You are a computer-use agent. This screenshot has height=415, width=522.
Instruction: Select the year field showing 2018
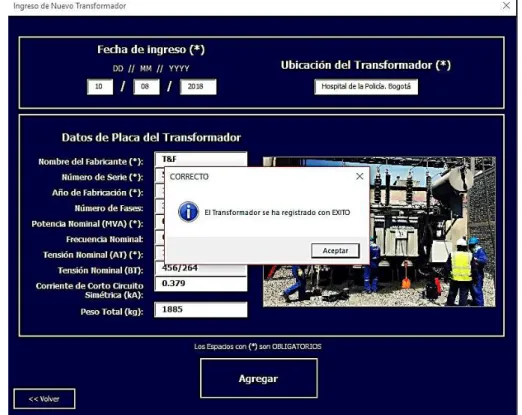(x=198, y=87)
